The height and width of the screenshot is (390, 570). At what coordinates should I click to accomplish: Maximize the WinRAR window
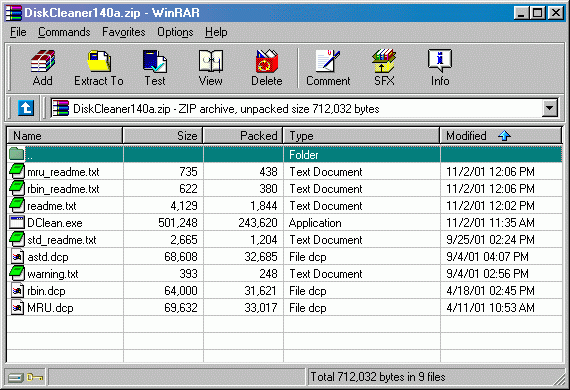(x=537, y=13)
